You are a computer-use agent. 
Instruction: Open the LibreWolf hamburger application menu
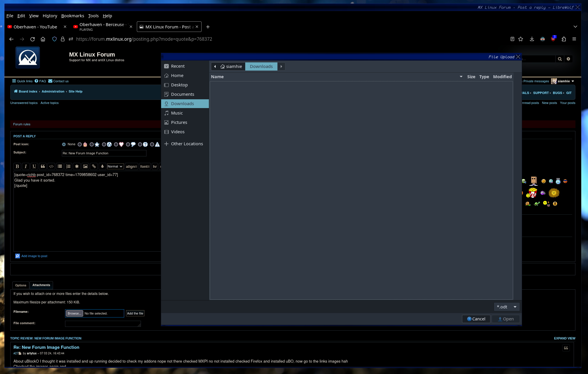tap(574, 39)
